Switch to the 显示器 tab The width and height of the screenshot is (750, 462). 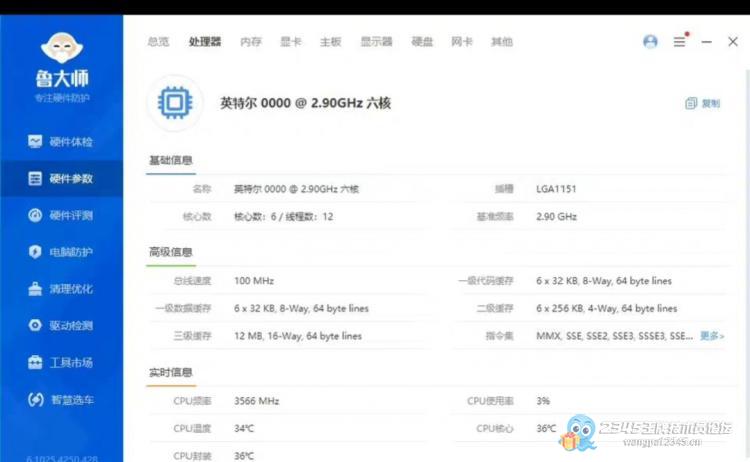pos(376,42)
